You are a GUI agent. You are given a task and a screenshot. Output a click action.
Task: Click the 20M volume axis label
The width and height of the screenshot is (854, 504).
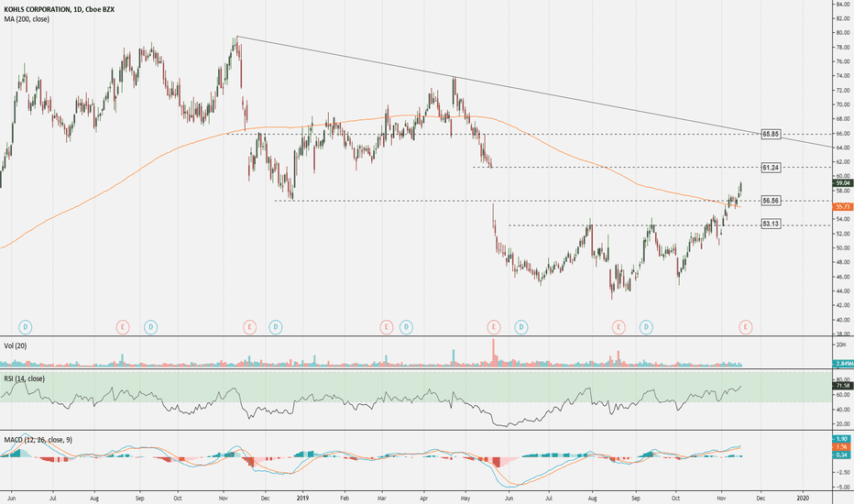[842, 345]
